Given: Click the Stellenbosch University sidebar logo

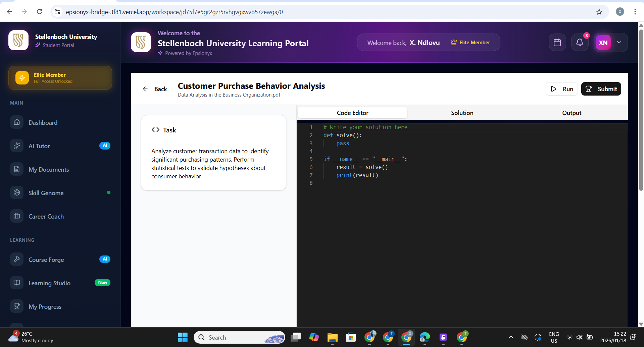Looking at the screenshot, I should [x=18, y=40].
